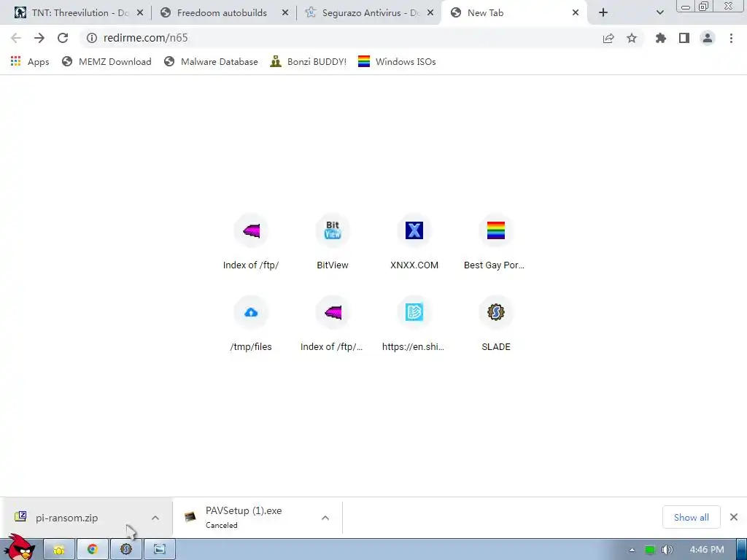Show all downloads
The width and height of the screenshot is (747, 560).
[x=692, y=517]
